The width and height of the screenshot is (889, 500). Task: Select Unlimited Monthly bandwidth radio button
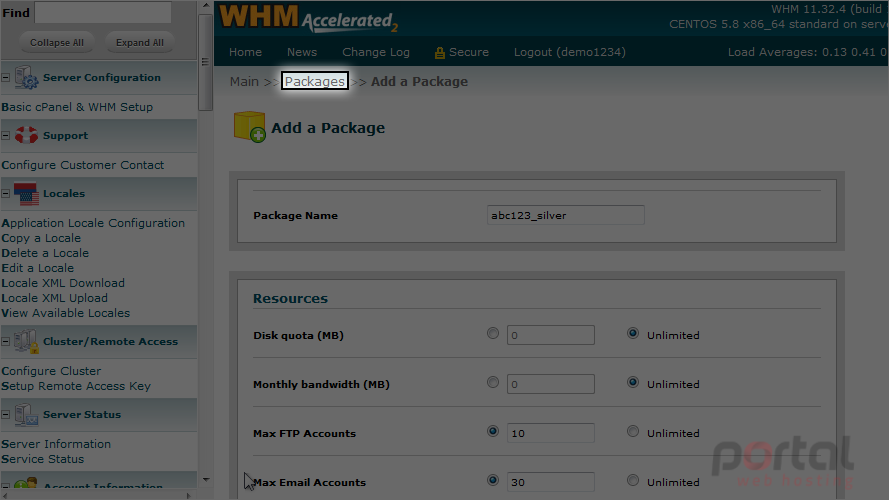[x=633, y=382]
